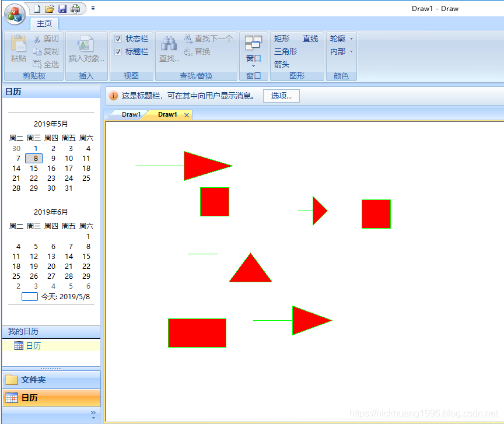This screenshot has height=424, width=504.
Task: Select 日历 item under 我的日历
Action: (51, 346)
